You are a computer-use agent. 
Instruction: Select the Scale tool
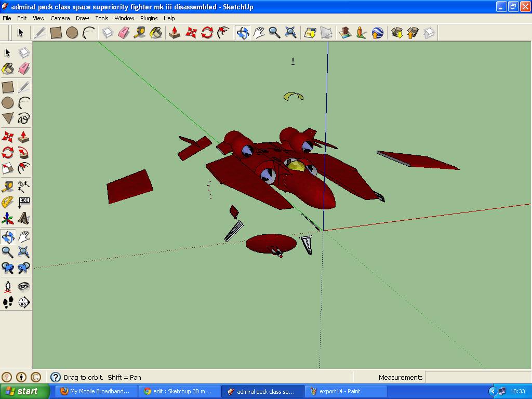[x=7, y=168]
